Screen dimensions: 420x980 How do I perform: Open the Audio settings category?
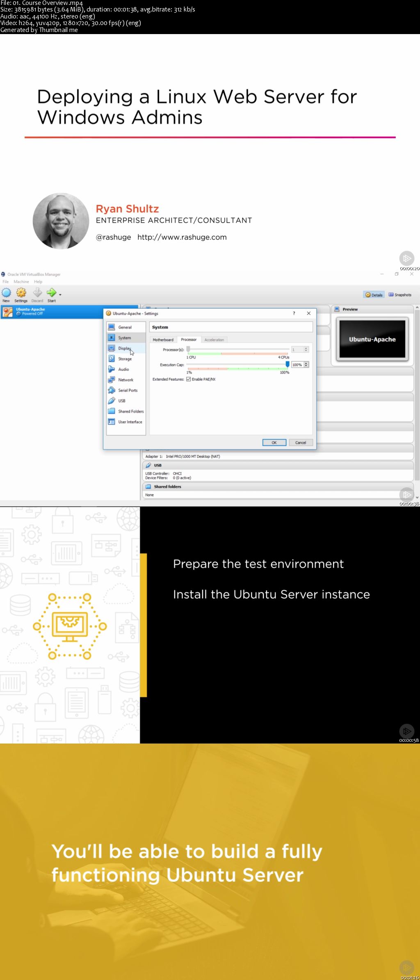tap(126, 369)
